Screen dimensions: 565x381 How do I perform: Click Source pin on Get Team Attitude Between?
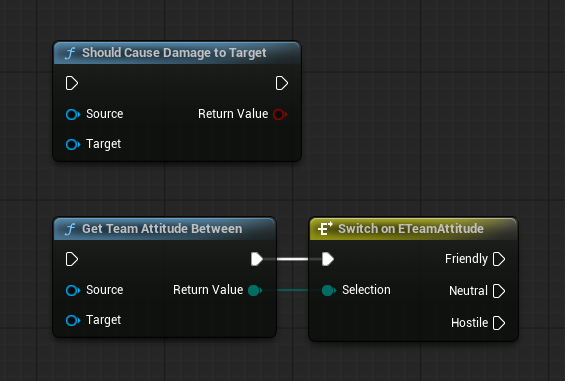73,291
